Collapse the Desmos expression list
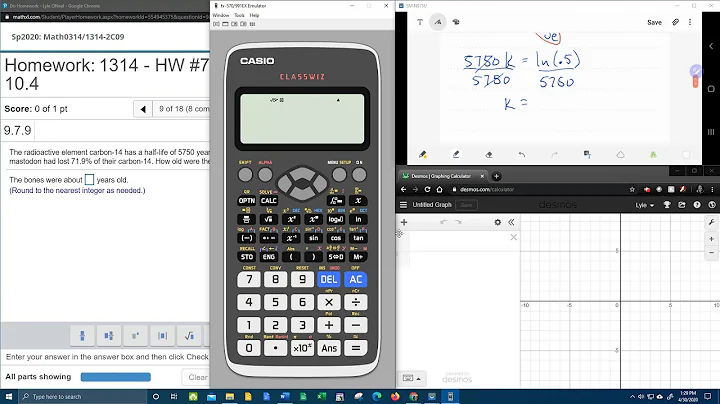The height and width of the screenshot is (404, 720). pyautogui.click(x=511, y=222)
